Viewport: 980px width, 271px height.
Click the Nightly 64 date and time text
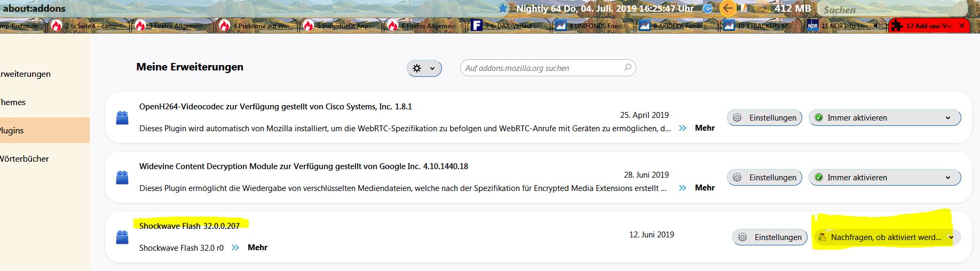[605, 9]
